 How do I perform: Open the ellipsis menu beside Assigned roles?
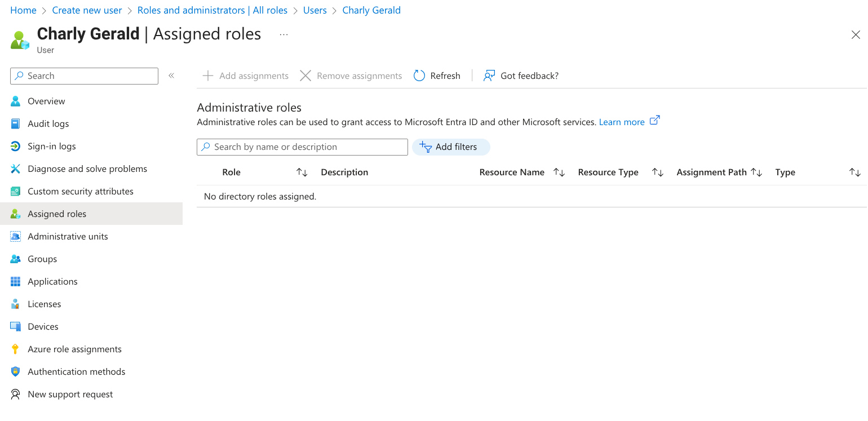[x=284, y=34]
